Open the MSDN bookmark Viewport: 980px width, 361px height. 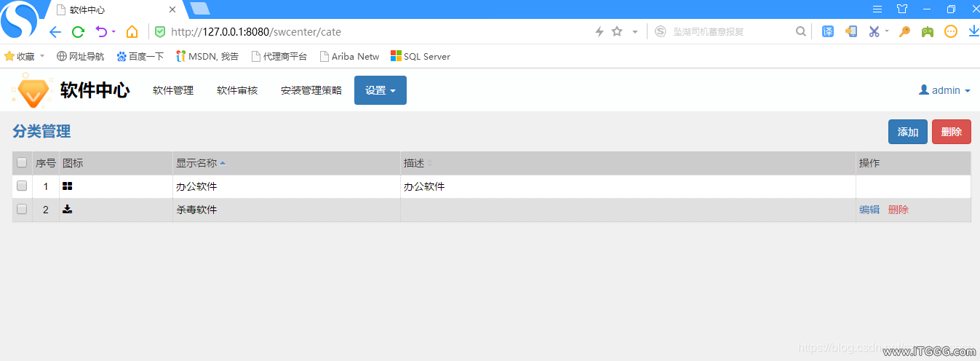click(207, 56)
